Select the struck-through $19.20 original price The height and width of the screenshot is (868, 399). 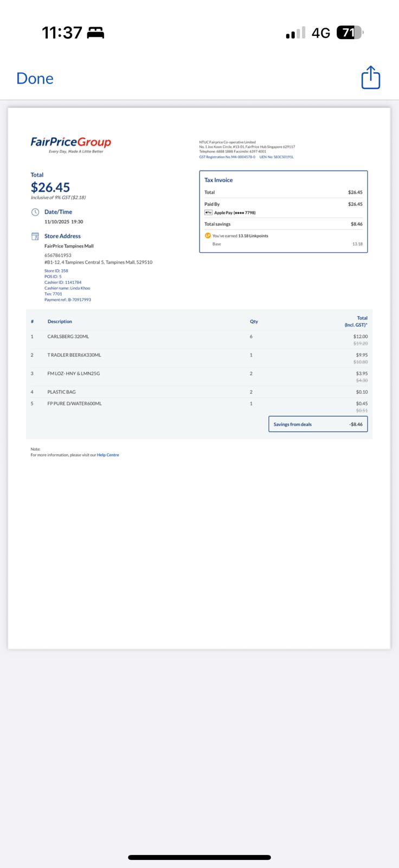point(361,343)
